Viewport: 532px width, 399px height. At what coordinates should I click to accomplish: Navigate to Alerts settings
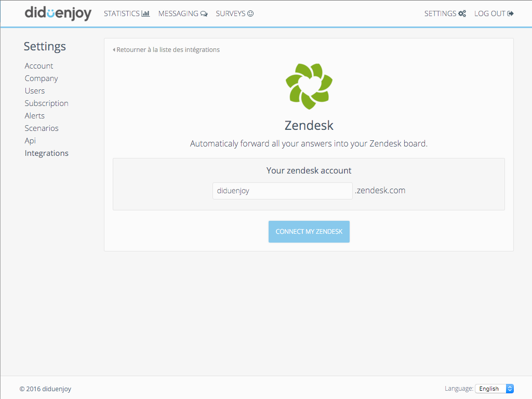click(x=34, y=116)
